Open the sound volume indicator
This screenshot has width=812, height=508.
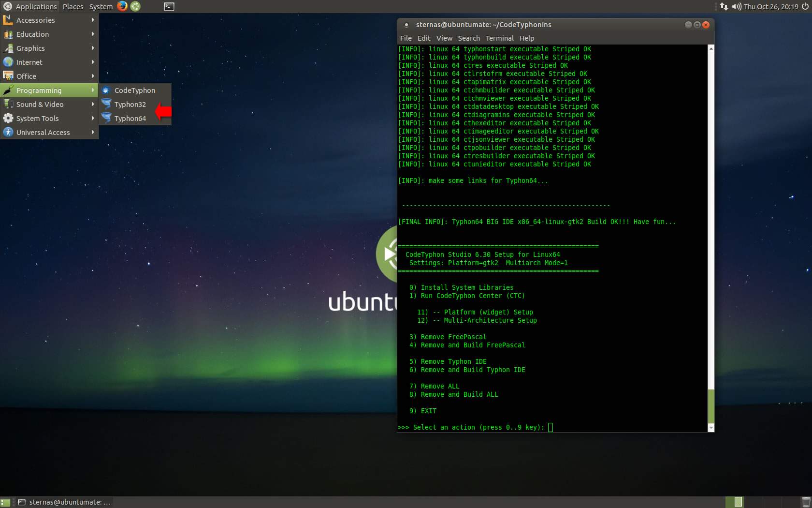tap(737, 6)
